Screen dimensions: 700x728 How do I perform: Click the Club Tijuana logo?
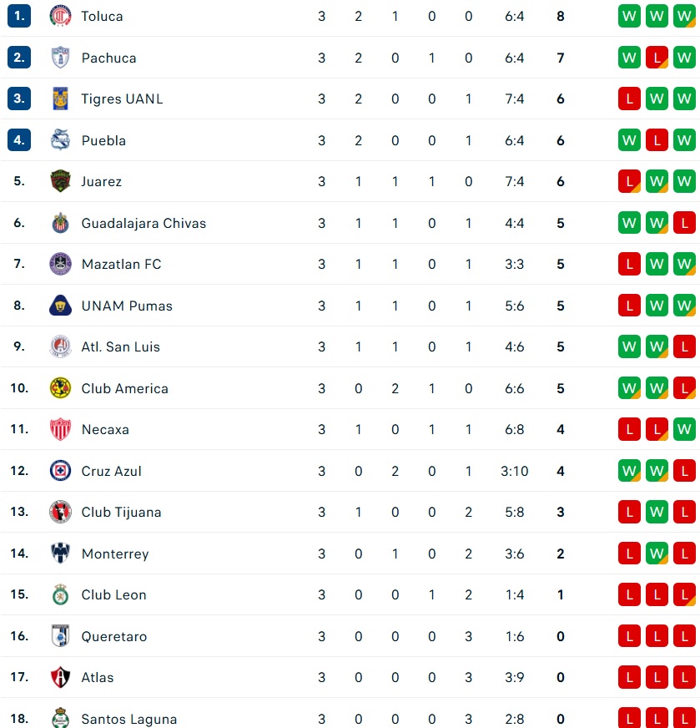click(60, 512)
